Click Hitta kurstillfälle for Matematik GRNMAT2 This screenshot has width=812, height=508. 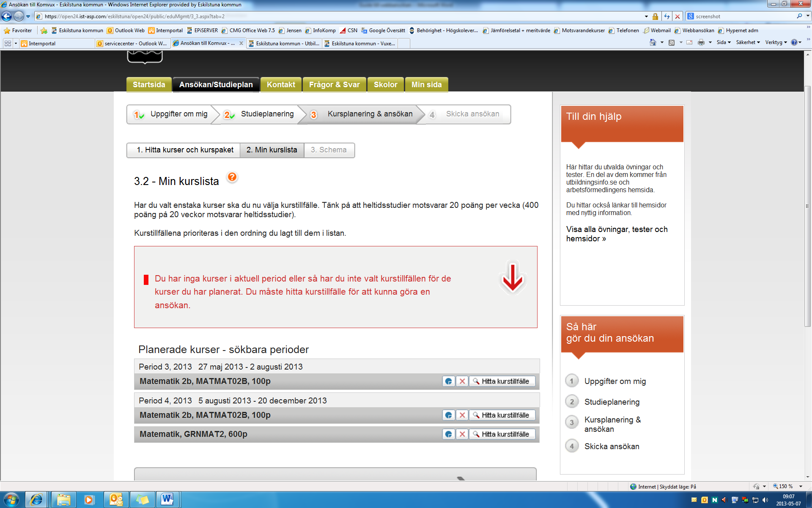tap(500, 434)
